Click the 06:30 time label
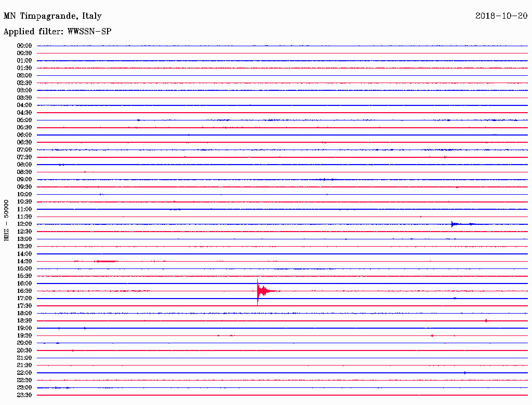 pos(24,142)
